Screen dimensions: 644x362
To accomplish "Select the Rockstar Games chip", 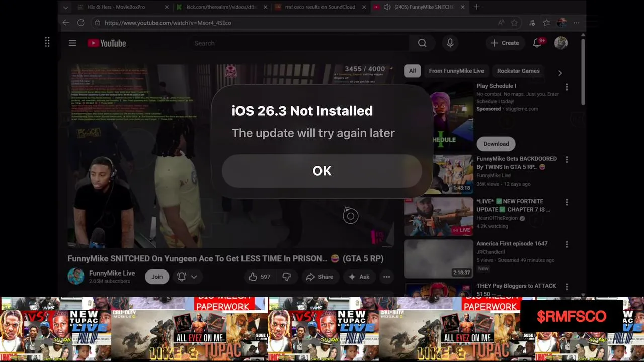I will point(518,71).
